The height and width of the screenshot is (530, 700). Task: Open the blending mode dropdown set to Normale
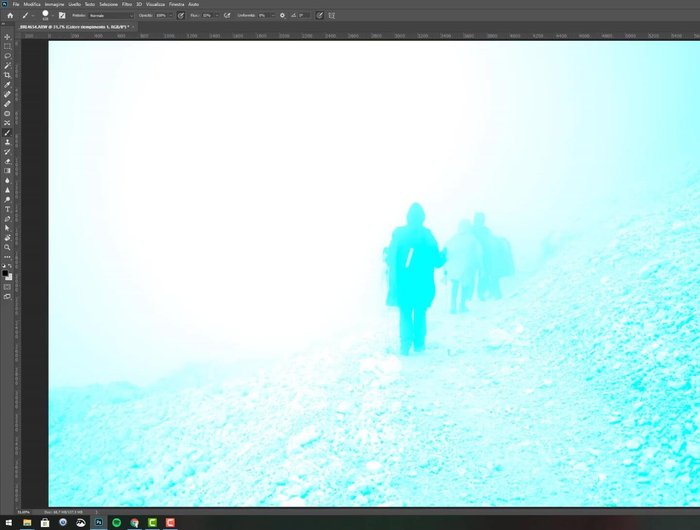coord(110,16)
